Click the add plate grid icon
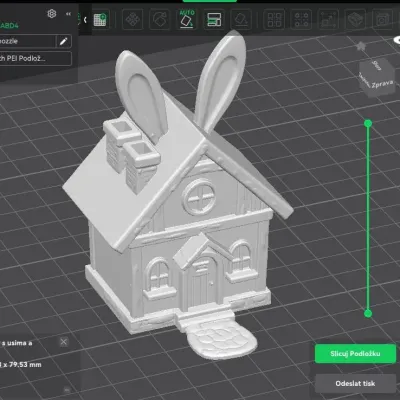Image resolution: width=400 pixels, height=400 pixels. coord(100,20)
